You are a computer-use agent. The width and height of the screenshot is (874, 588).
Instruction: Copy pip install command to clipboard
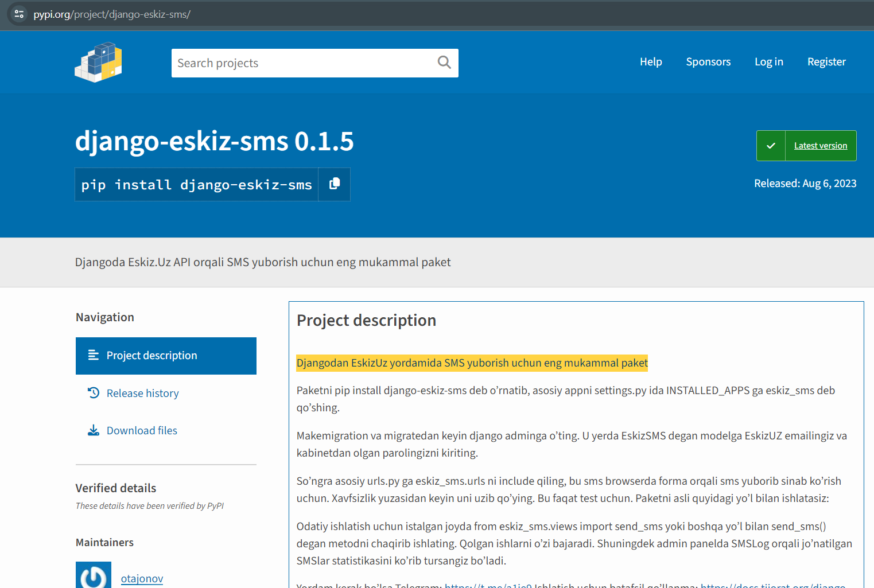(335, 184)
